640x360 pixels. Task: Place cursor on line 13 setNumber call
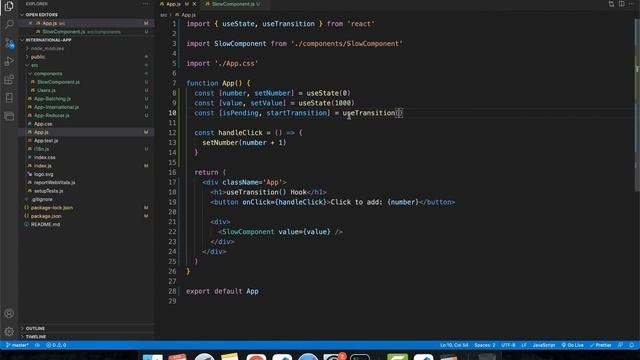[244, 142]
